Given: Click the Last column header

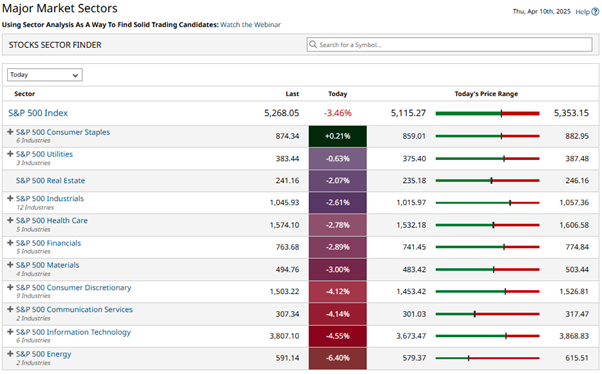Looking at the screenshot, I should coord(292,94).
